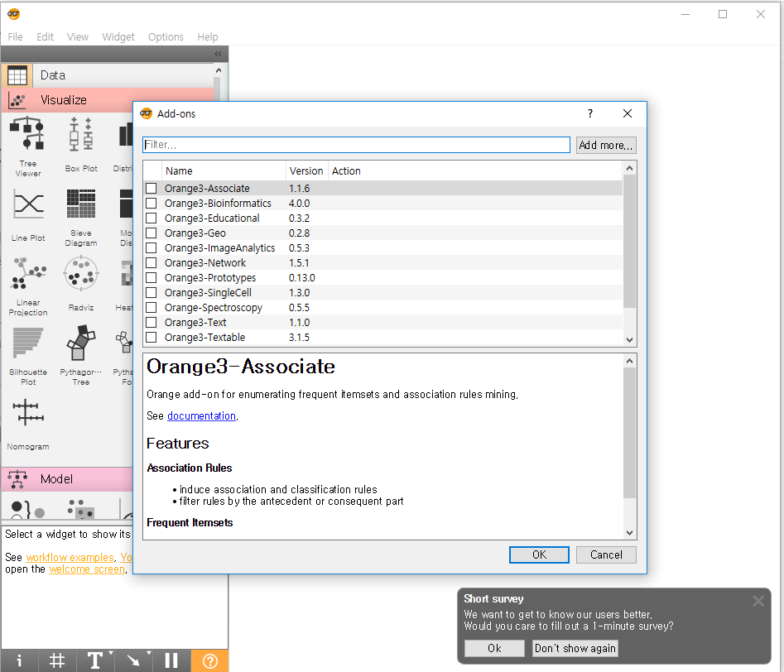Focus the add-on Filter text field

tap(356, 145)
